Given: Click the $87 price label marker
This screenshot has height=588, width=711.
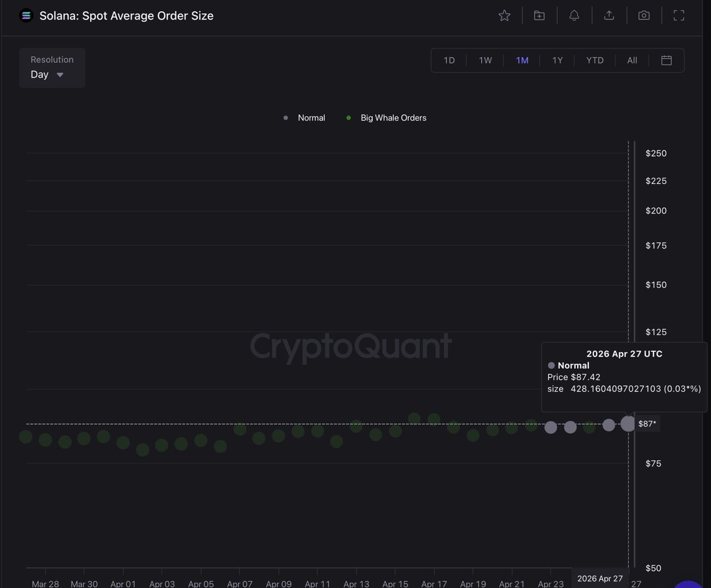Looking at the screenshot, I should pyautogui.click(x=647, y=424).
